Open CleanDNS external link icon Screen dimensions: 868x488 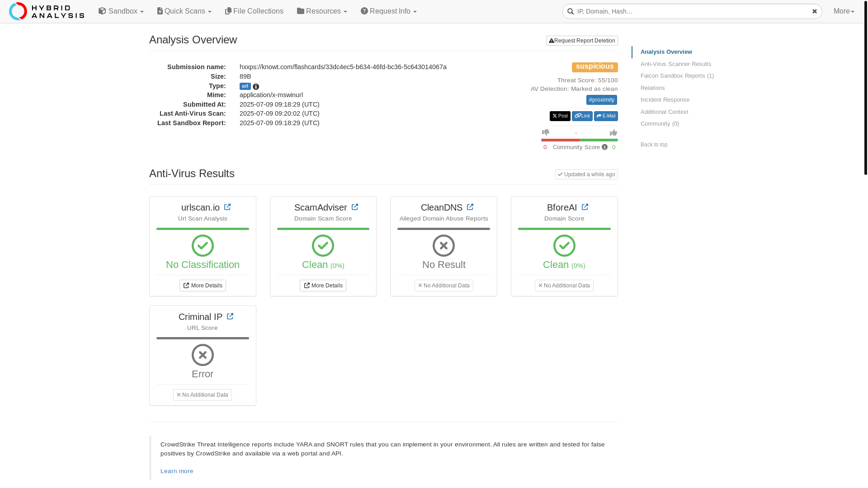coord(470,207)
